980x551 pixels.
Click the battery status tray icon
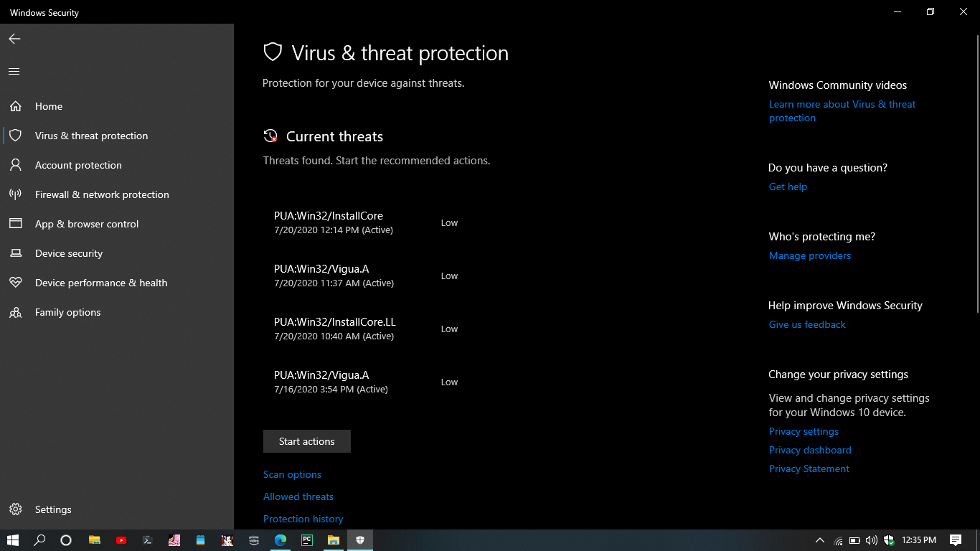[854, 540]
